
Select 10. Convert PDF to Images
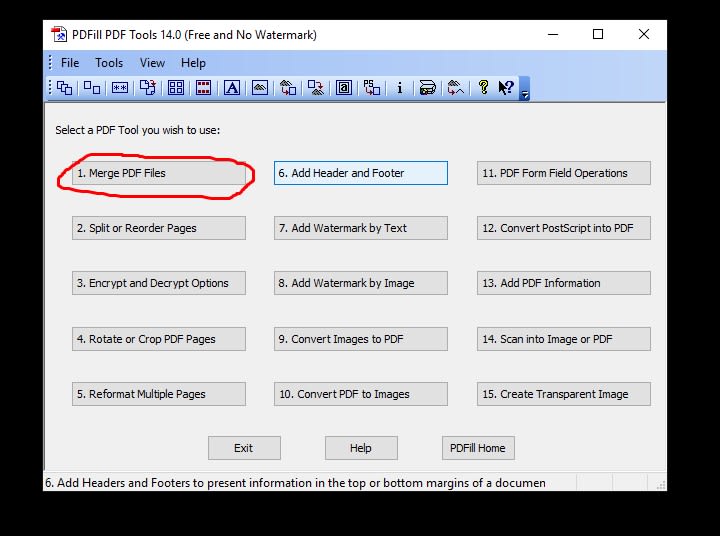coord(361,394)
